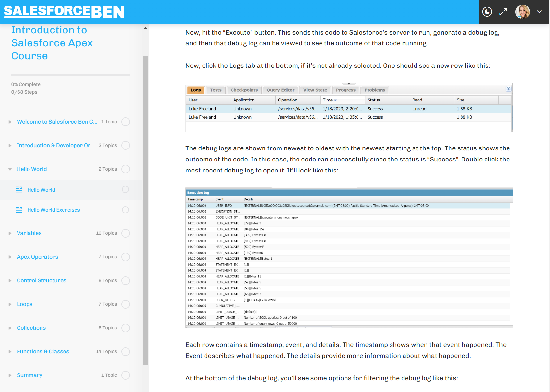Open Welcome to Salesforce Ben C... lesson
Viewport: 550px width, 392px height.
click(x=57, y=122)
